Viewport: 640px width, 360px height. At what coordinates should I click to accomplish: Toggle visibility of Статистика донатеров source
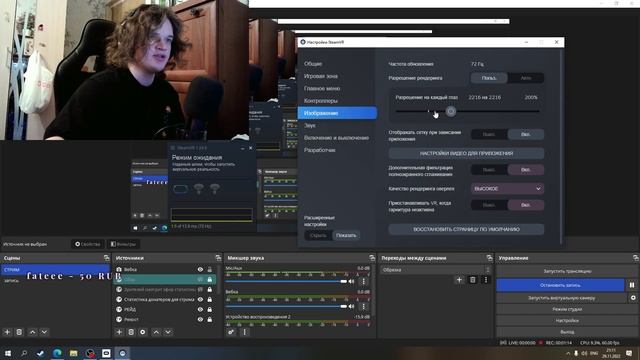(x=200, y=299)
